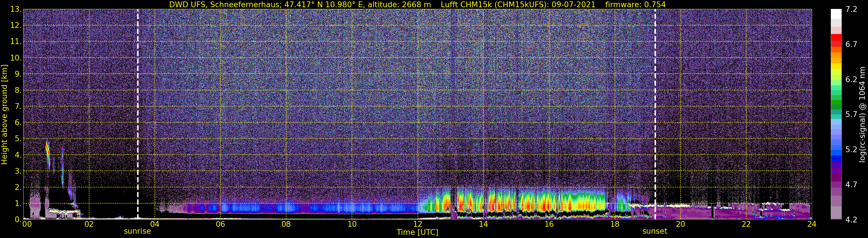Click the time axis tick label 06
Screen dimensions: 868x238
coord(220,224)
